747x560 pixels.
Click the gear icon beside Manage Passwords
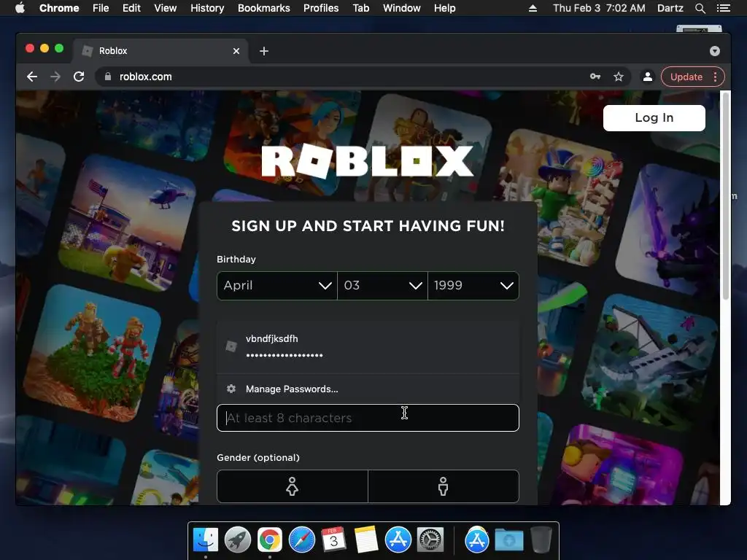click(x=231, y=389)
